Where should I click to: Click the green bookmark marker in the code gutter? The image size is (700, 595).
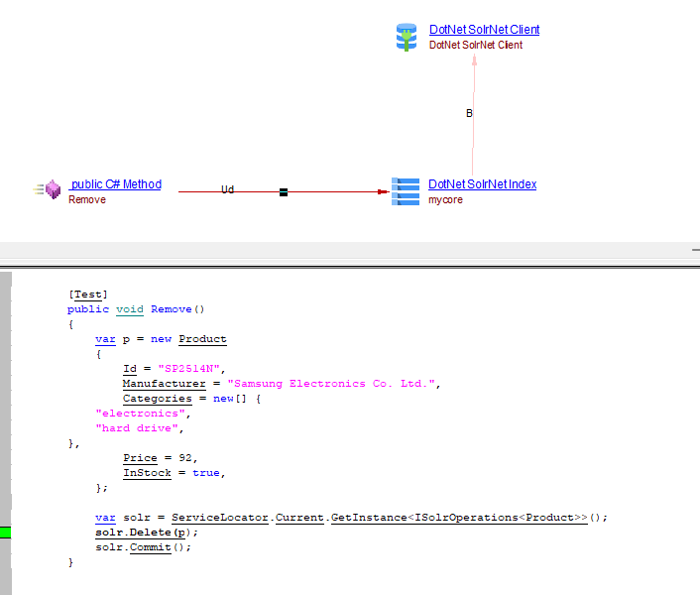point(5,533)
